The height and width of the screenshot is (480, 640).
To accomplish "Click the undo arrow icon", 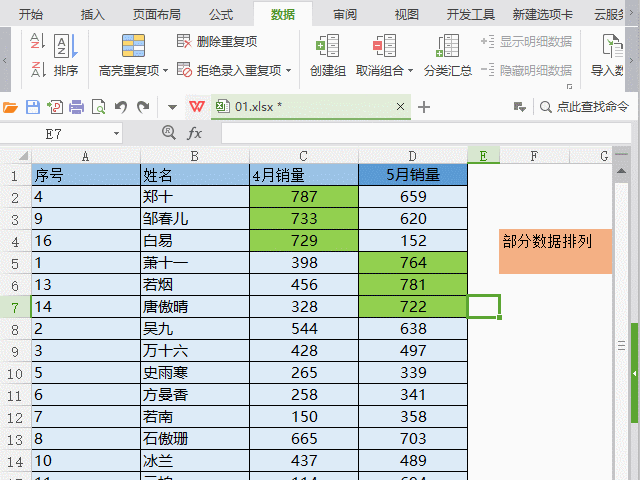I will 121,107.
